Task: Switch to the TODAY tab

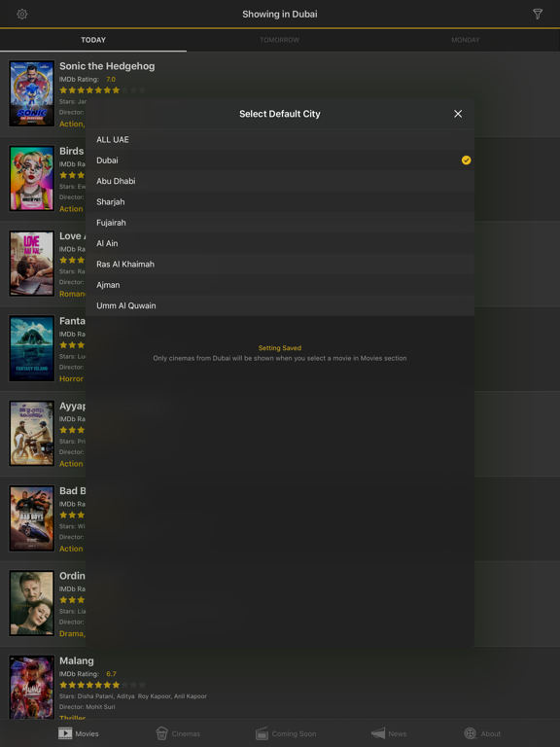Action: [x=93, y=40]
